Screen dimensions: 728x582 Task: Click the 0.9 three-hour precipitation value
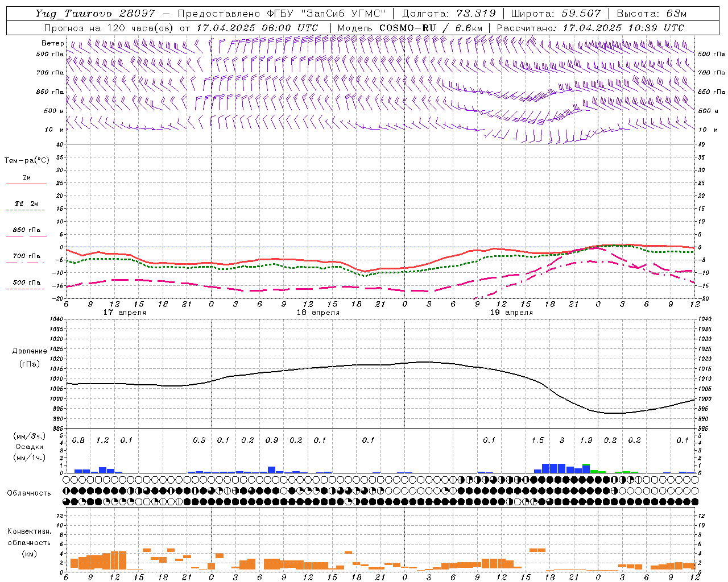tap(272, 440)
